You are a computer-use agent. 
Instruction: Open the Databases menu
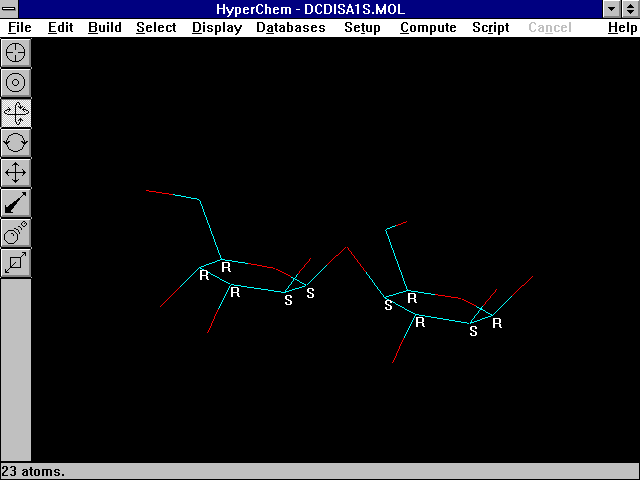coord(290,27)
